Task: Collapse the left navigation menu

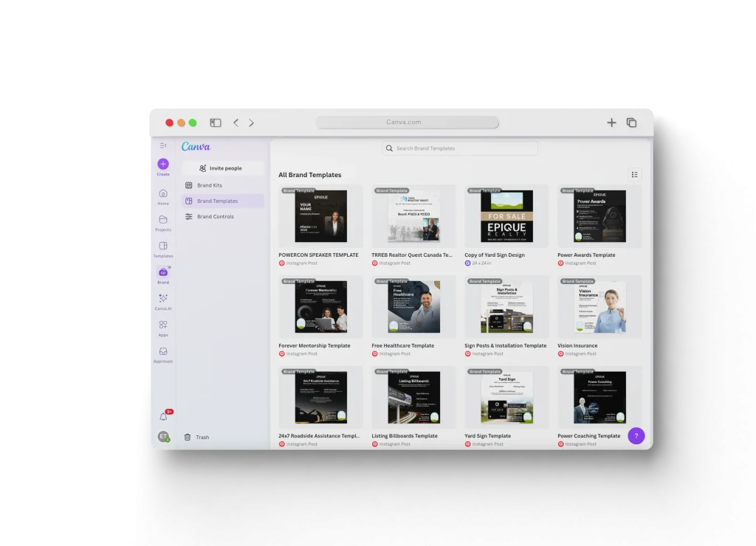Action: coord(163,145)
